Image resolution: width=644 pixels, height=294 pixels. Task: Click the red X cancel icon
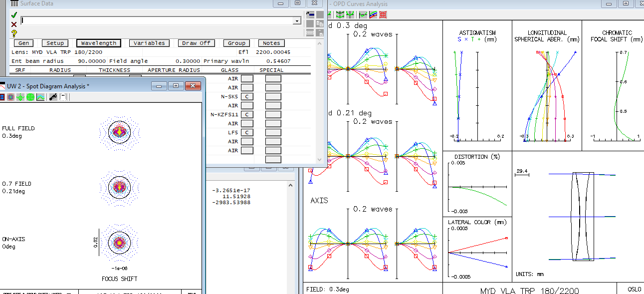coord(14,24)
